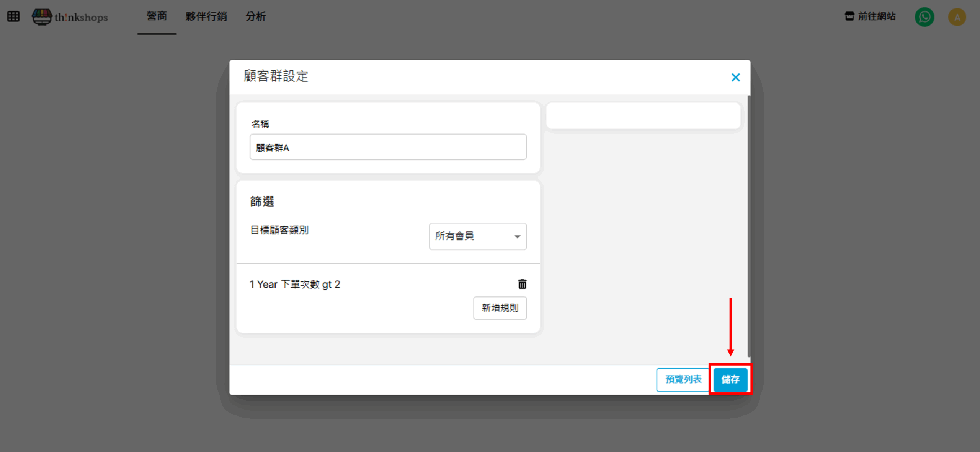This screenshot has width=980, height=452.
Task: Focus the 名稱 input field
Action: pyautogui.click(x=388, y=147)
